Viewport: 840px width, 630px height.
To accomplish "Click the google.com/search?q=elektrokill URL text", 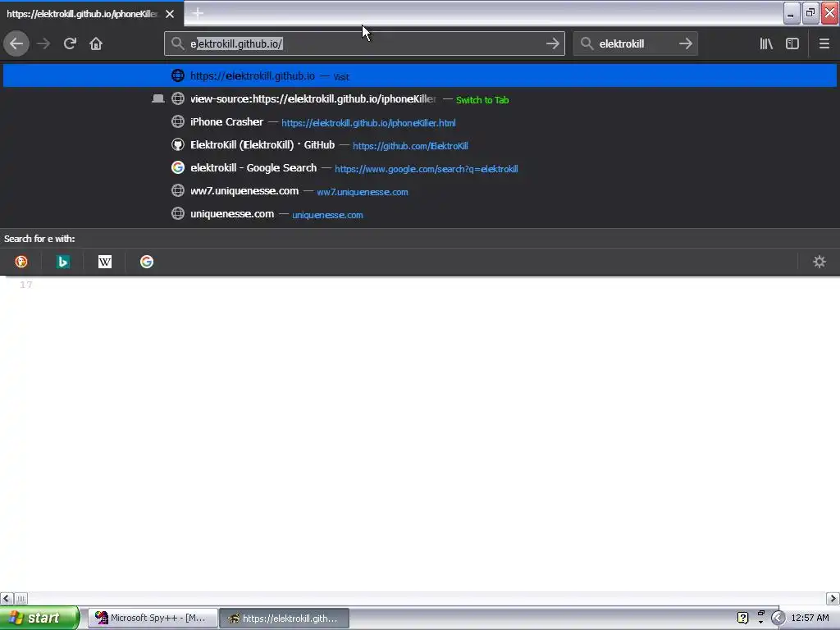I will (427, 169).
